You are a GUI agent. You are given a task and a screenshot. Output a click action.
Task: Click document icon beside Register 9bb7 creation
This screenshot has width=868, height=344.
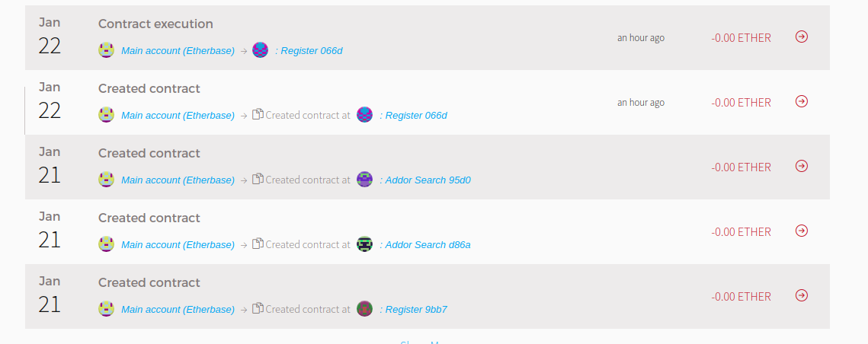tap(258, 308)
